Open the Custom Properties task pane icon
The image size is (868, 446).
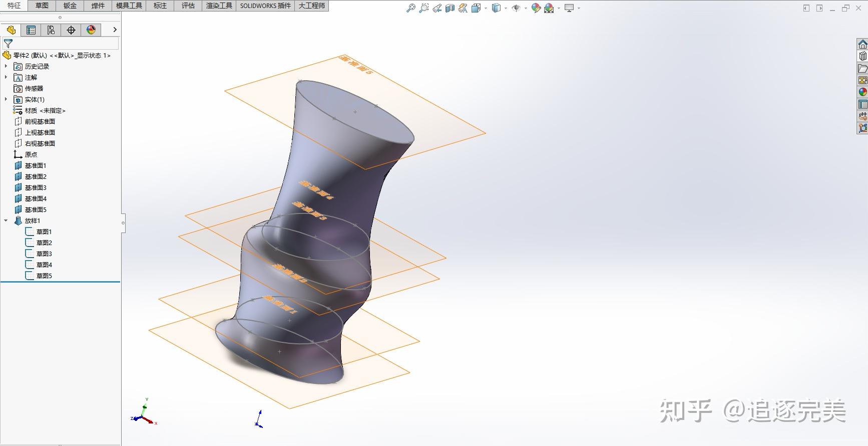[862, 104]
